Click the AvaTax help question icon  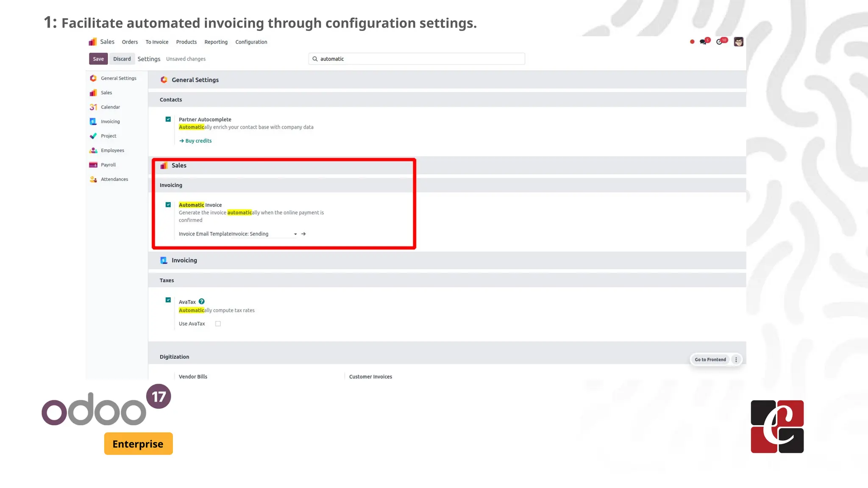tap(202, 302)
